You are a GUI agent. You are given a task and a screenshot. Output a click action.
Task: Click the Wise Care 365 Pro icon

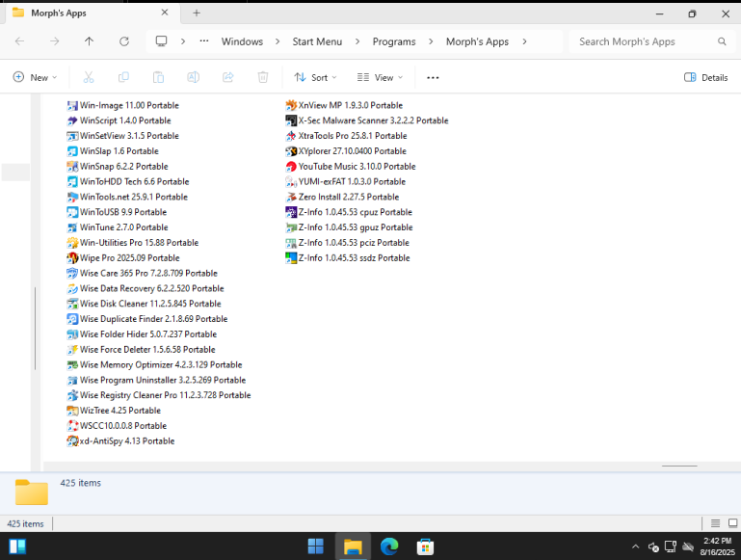tap(72, 273)
